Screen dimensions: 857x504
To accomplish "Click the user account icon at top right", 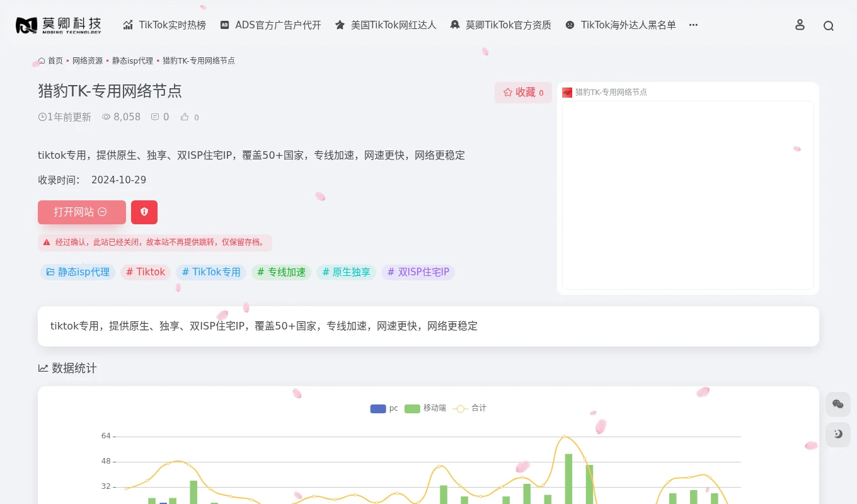I will (800, 25).
